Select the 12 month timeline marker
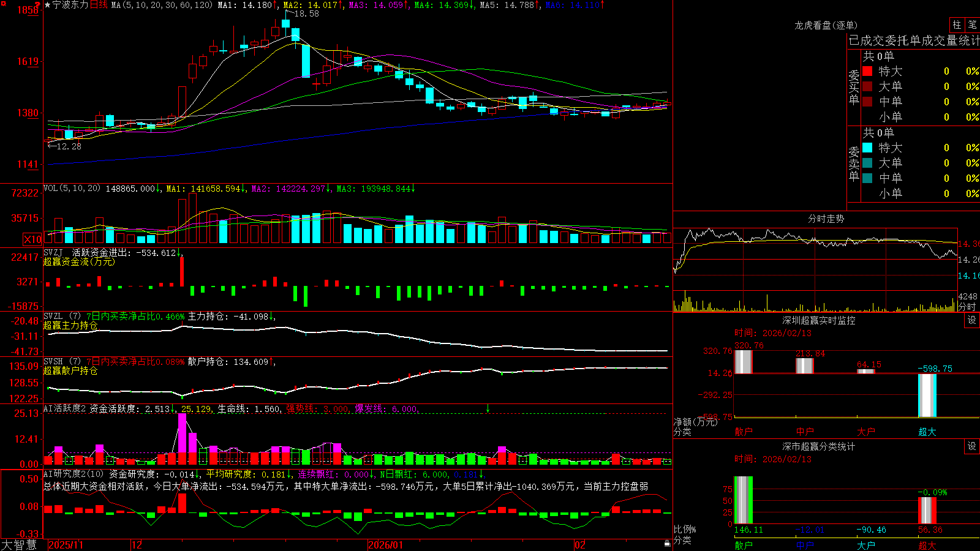980x551 pixels. click(137, 545)
